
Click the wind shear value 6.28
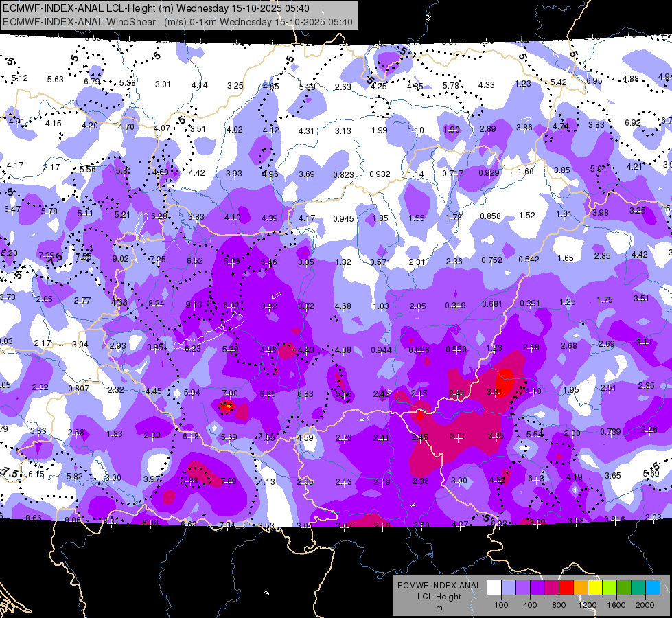tap(159, 216)
